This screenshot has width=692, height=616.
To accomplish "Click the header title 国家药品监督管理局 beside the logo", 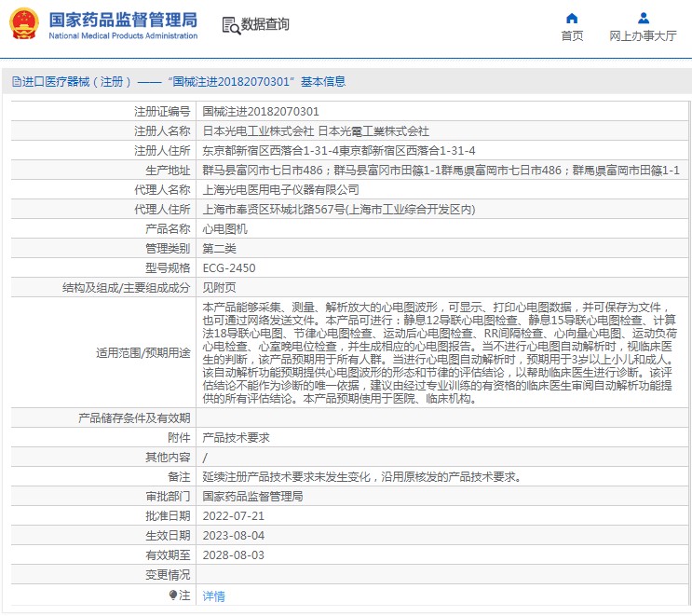I will [x=122, y=19].
